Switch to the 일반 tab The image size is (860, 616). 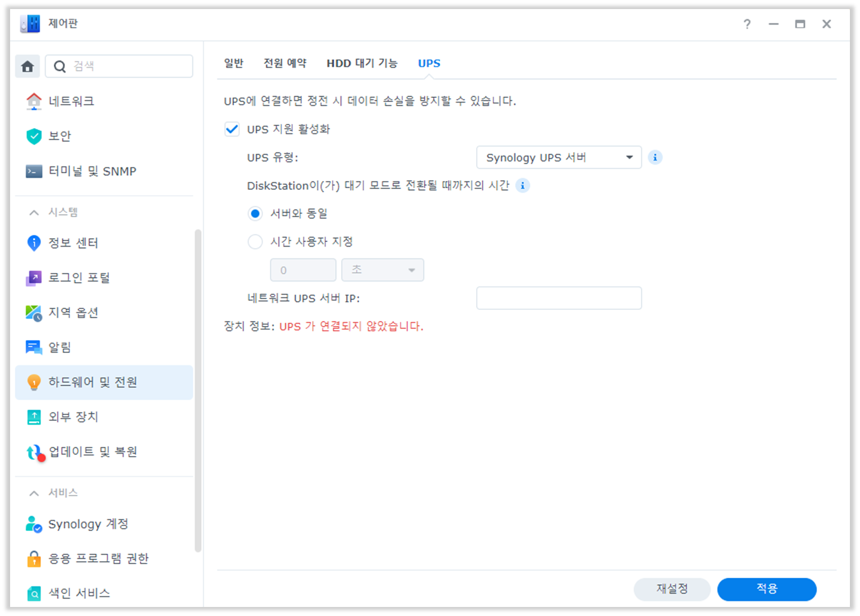pos(234,63)
